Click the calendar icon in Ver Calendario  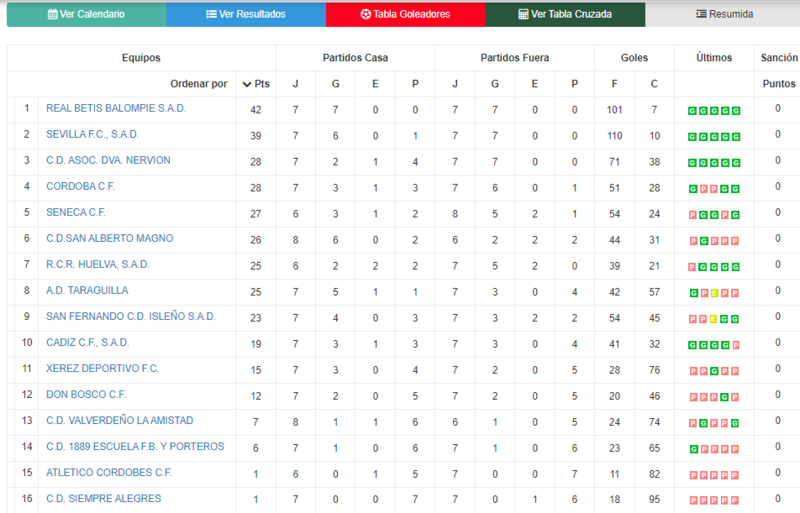click(x=52, y=14)
